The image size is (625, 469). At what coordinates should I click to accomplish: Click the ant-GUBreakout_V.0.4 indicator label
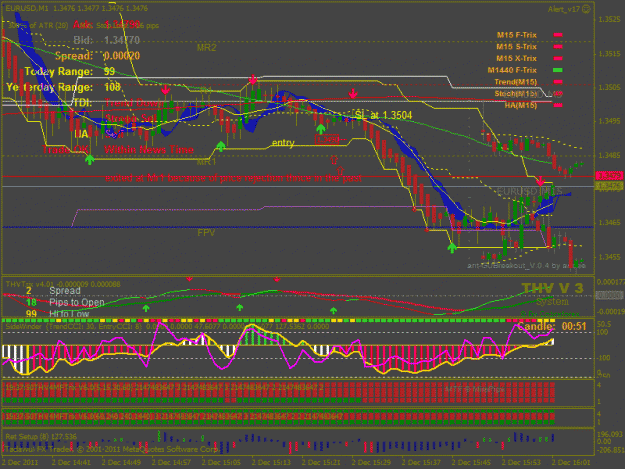coord(526,265)
